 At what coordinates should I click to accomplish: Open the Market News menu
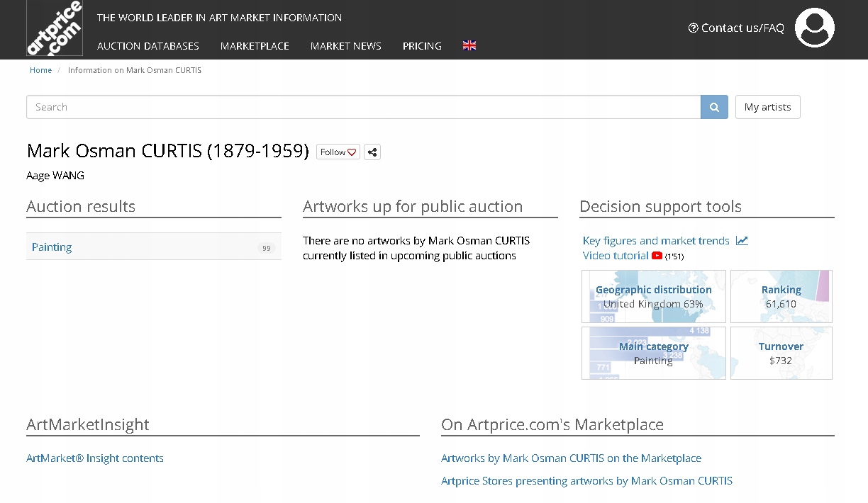pyautogui.click(x=345, y=46)
